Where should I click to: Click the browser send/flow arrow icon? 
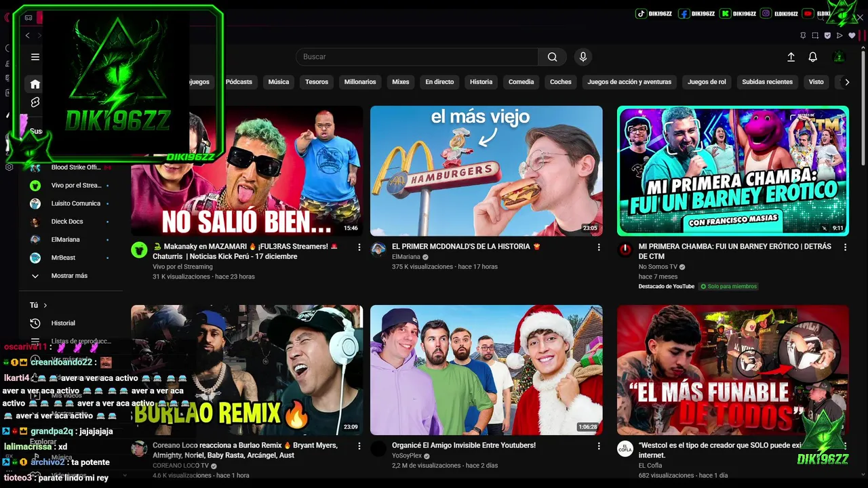[x=840, y=35]
